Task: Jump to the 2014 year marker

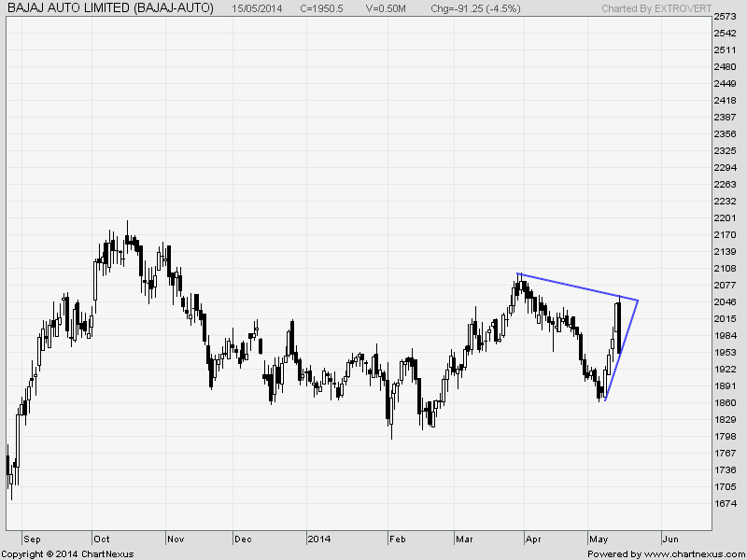Action: [x=318, y=539]
